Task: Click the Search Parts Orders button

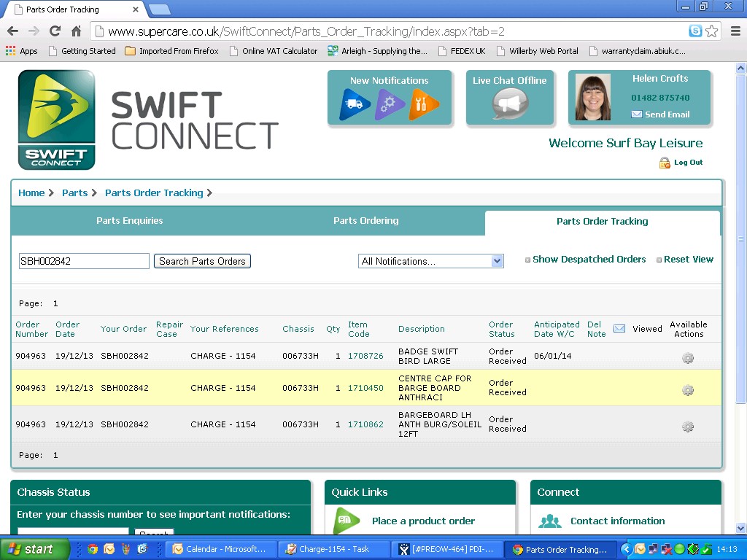Action: pos(202,261)
